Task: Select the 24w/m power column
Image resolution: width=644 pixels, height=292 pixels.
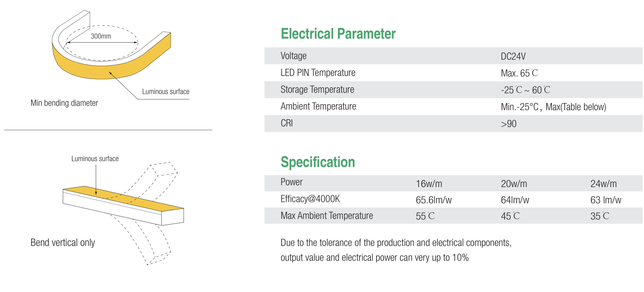Action: pos(604,184)
